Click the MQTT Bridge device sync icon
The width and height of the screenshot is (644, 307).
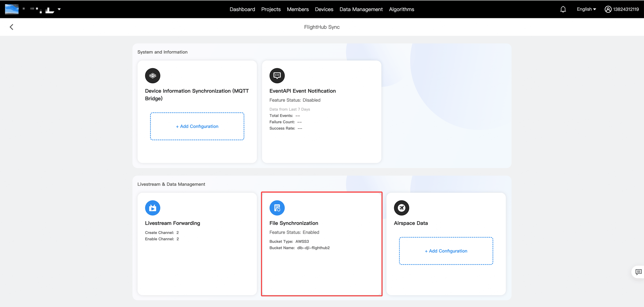coord(153,76)
